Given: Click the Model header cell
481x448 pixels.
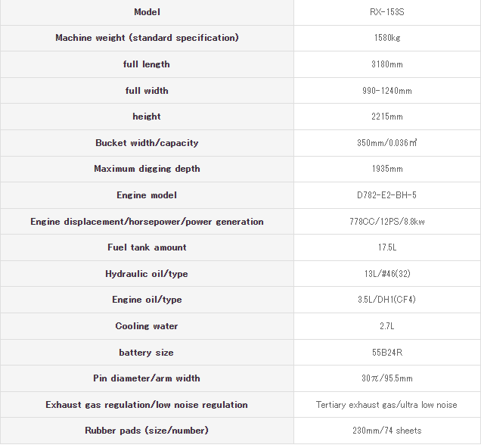Looking at the screenshot, I should coord(147,12).
